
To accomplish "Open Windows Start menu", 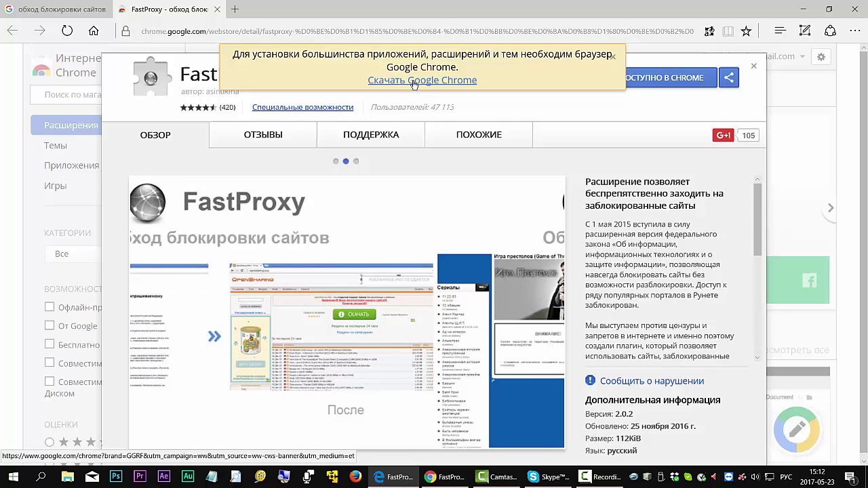I will pyautogui.click(x=13, y=476).
